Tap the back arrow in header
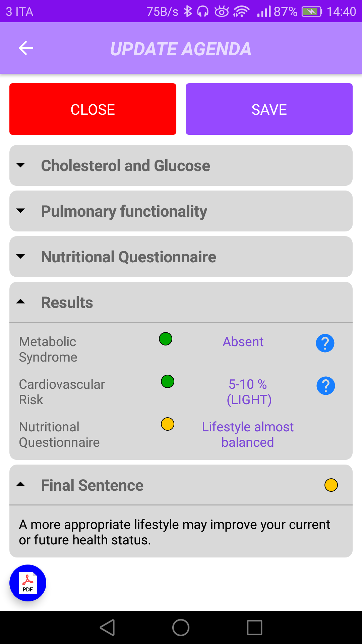This screenshot has height=644, width=362. point(26,48)
